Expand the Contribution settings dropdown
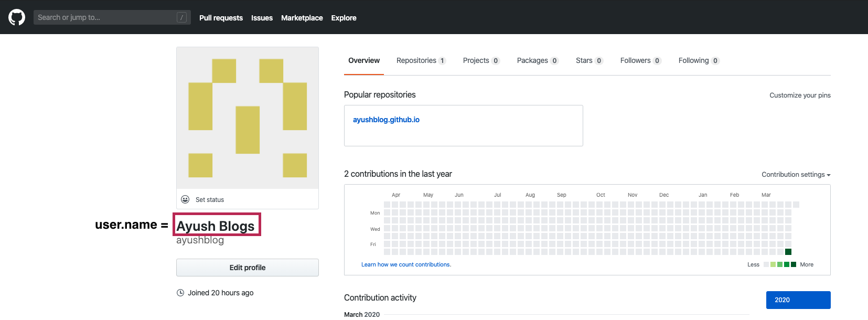Screen dimensions: 868x320 (796, 175)
